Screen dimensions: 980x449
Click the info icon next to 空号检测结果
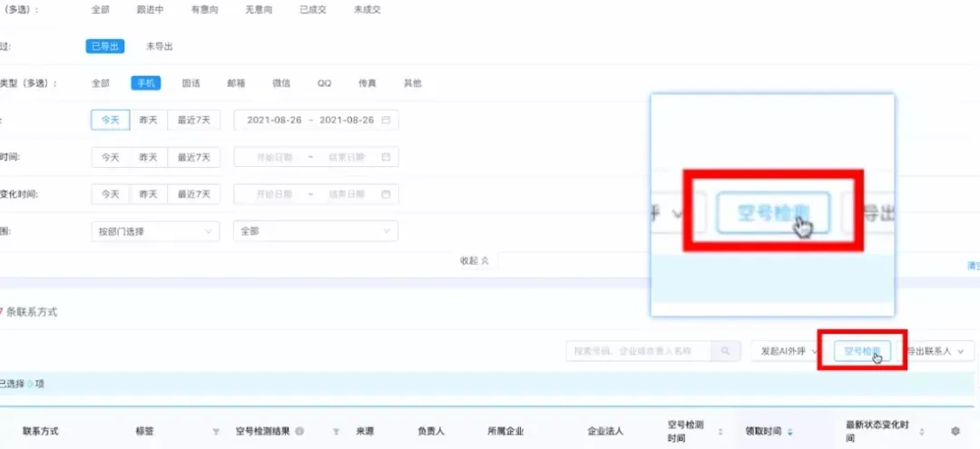point(299,431)
